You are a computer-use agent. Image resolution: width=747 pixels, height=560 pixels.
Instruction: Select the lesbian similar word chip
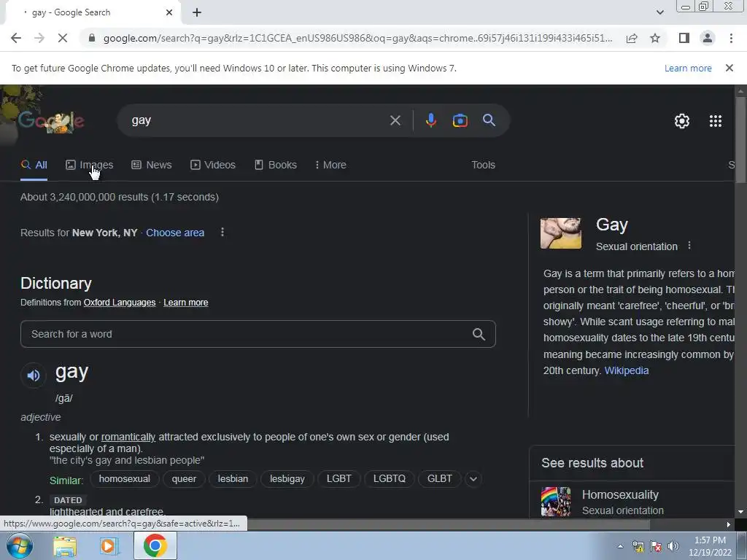point(233,479)
